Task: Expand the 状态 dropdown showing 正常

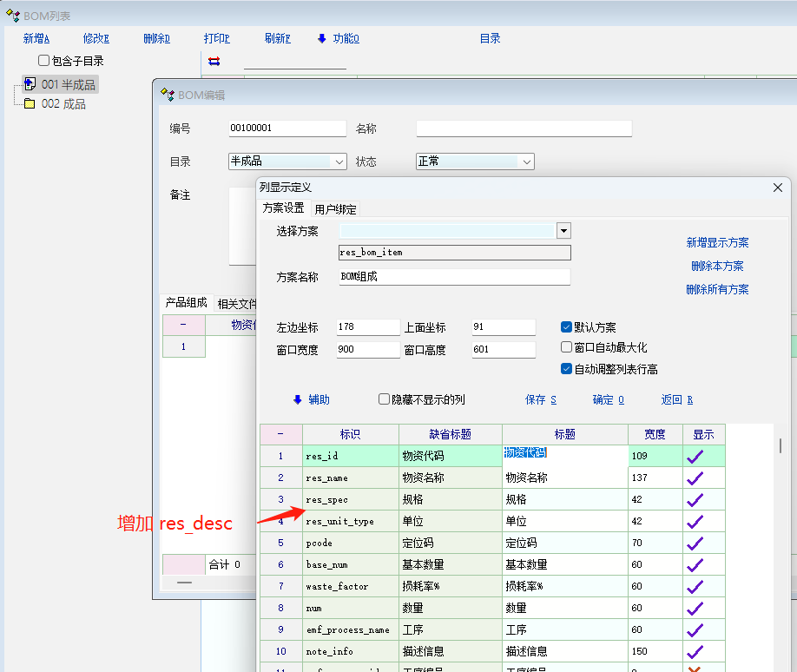Action: click(x=526, y=161)
